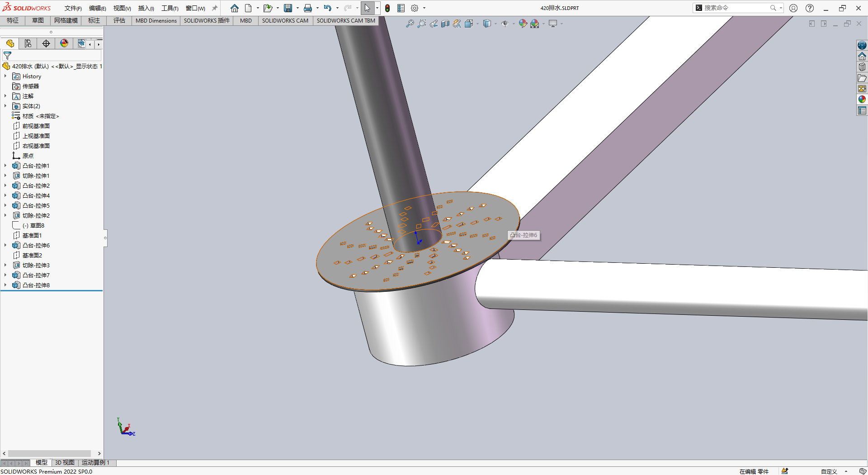
Task: Expand the 凸台-拉伸6 feature node
Action: pos(5,245)
